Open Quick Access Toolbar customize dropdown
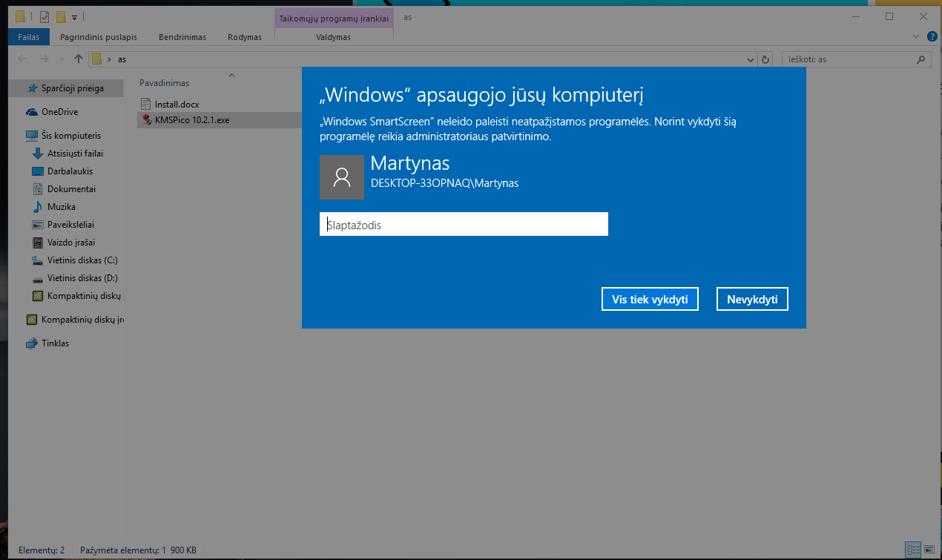 click(75, 16)
